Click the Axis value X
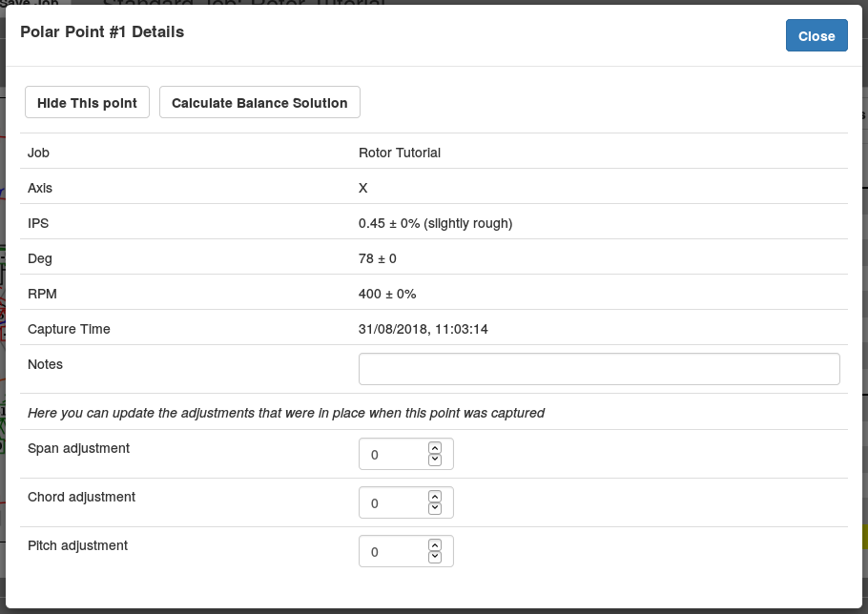Viewport: 868px width, 614px height. tap(362, 188)
